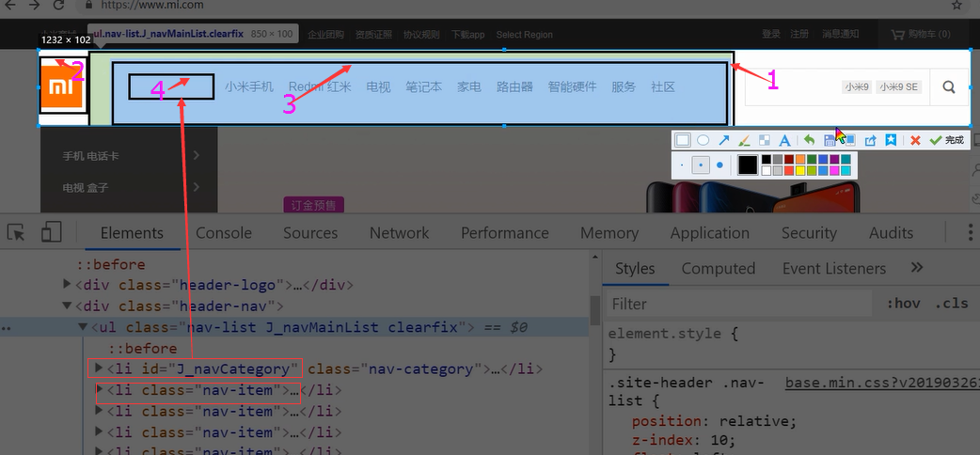
Task: Save the screenshot with floppy disk icon
Action: (830, 140)
